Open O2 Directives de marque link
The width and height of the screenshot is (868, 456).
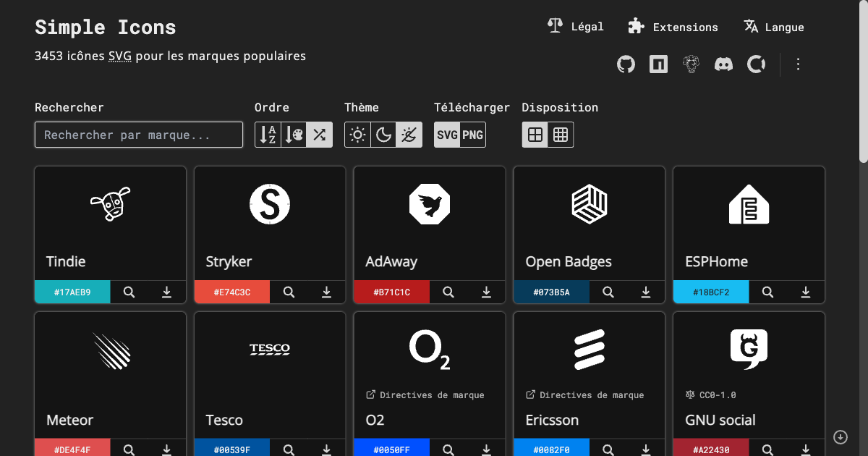(425, 395)
